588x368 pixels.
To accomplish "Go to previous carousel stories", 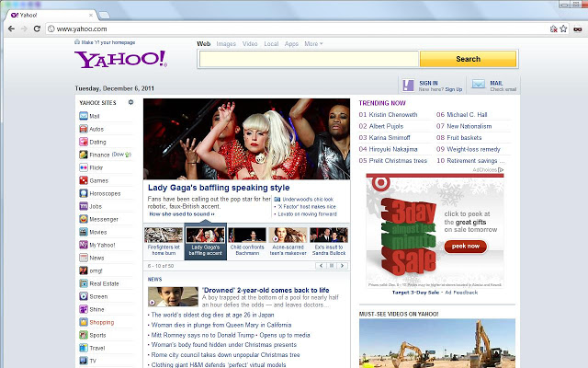I will coord(321,266).
